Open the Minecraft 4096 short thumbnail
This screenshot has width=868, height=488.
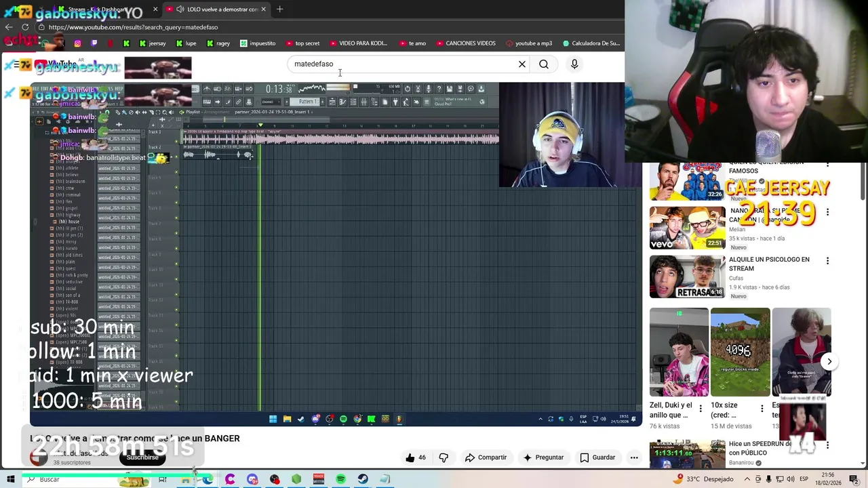tap(740, 352)
